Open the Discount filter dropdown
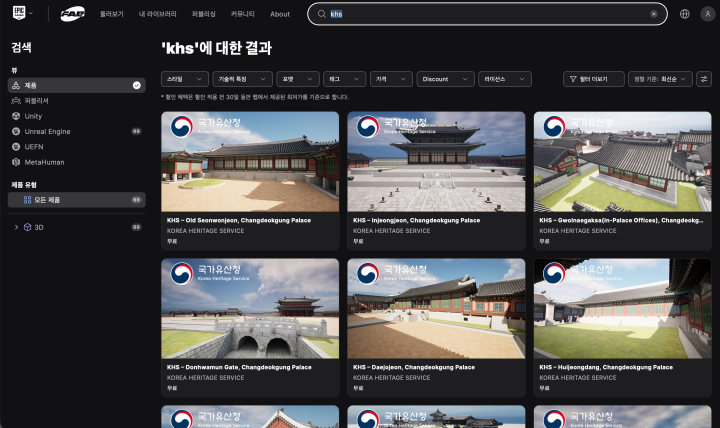 [445, 79]
